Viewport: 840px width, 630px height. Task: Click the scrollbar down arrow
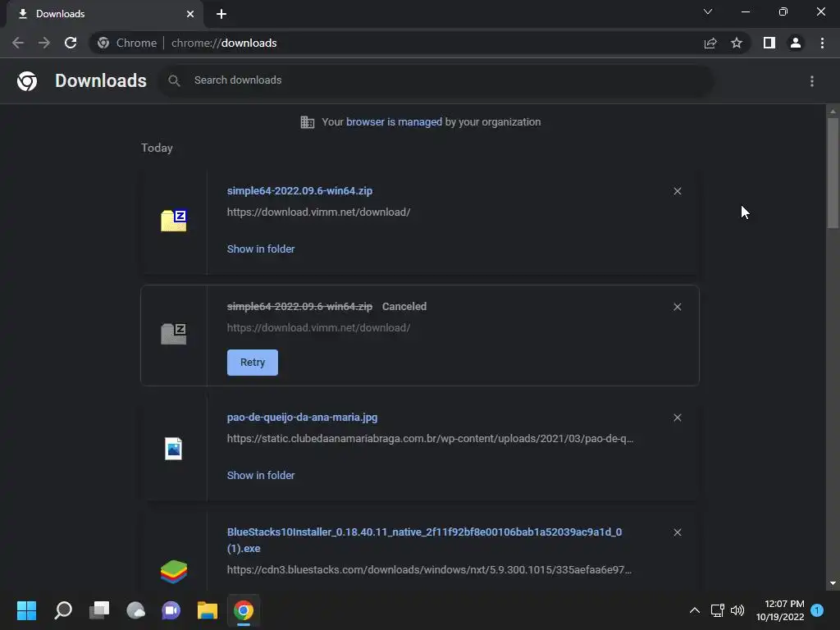click(833, 583)
